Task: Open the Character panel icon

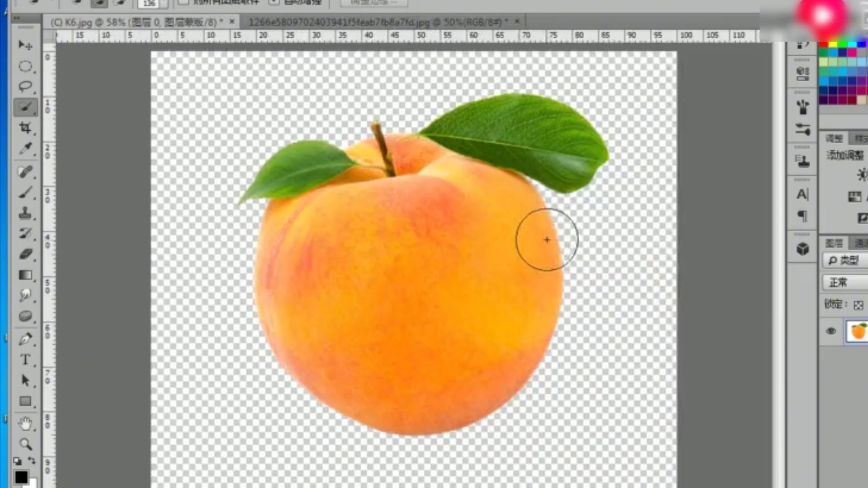Action: (x=802, y=194)
